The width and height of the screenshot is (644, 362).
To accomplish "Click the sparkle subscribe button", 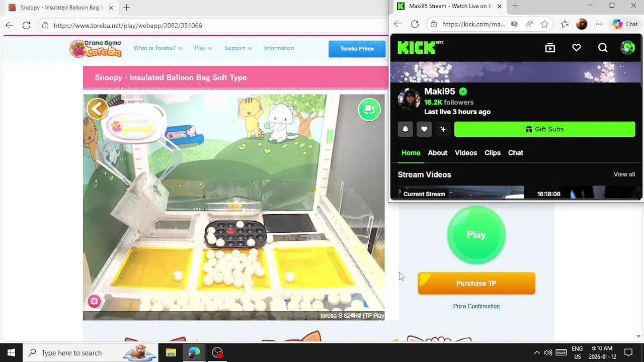I will [x=443, y=129].
